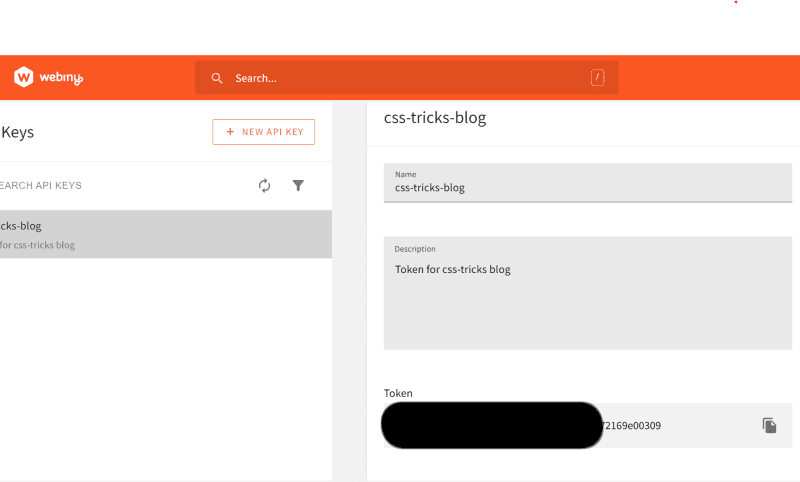The height and width of the screenshot is (482, 800).
Task: Click the css-tricks-blog form heading
Action: click(x=435, y=118)
